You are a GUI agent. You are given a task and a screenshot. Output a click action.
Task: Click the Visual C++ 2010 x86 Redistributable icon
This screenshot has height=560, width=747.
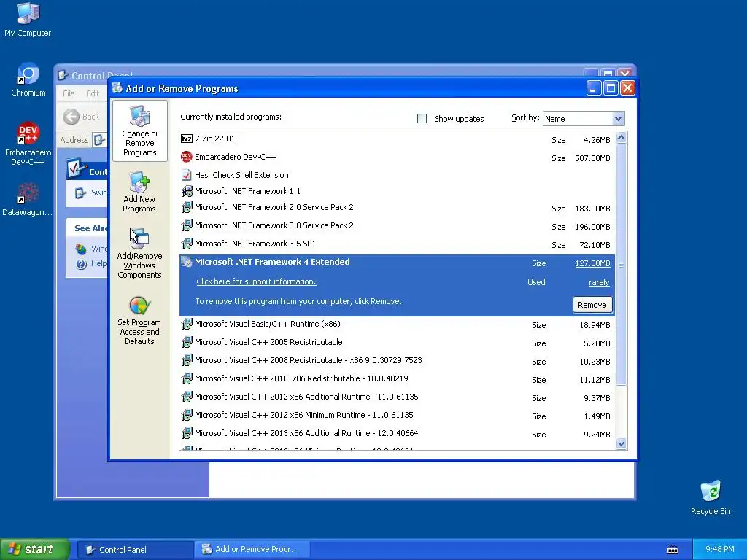pos(187,378)
